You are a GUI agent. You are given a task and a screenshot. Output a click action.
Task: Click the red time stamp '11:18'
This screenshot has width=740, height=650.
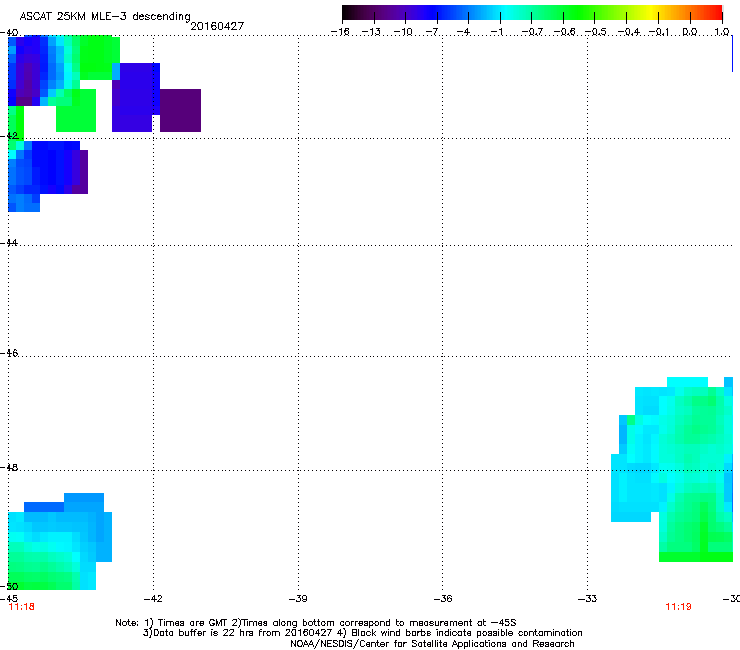pos(22,607)
